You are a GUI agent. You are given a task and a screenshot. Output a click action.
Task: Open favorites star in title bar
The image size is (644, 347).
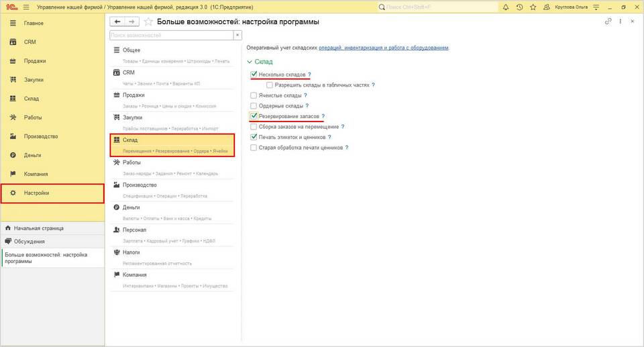(x=533, y=7)
